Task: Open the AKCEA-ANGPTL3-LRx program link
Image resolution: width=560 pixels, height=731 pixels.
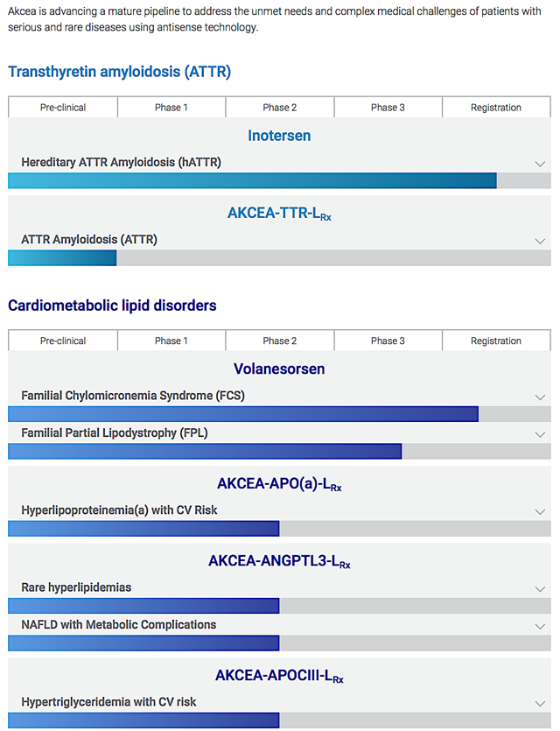Action: tap(278, 560)
